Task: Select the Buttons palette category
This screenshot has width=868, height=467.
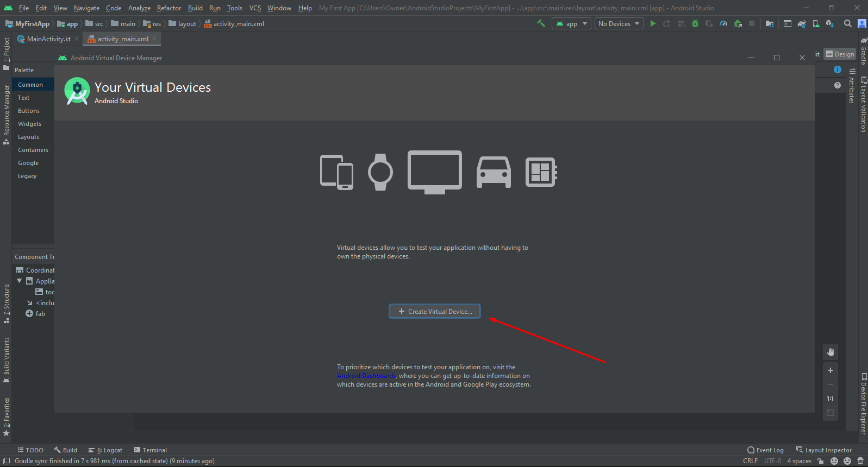Action: pyautogui.click(x=33, y=111)
